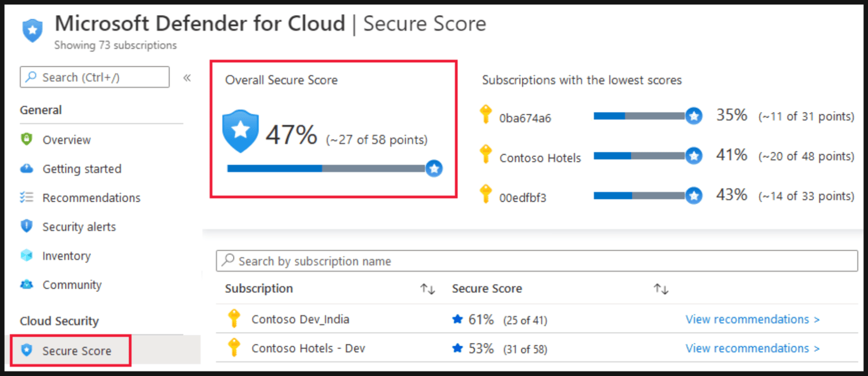This screenshot has height=376, width=868.
Task: Click the Secure Score shield icon in sidebar
Action: tap(27, 350)
